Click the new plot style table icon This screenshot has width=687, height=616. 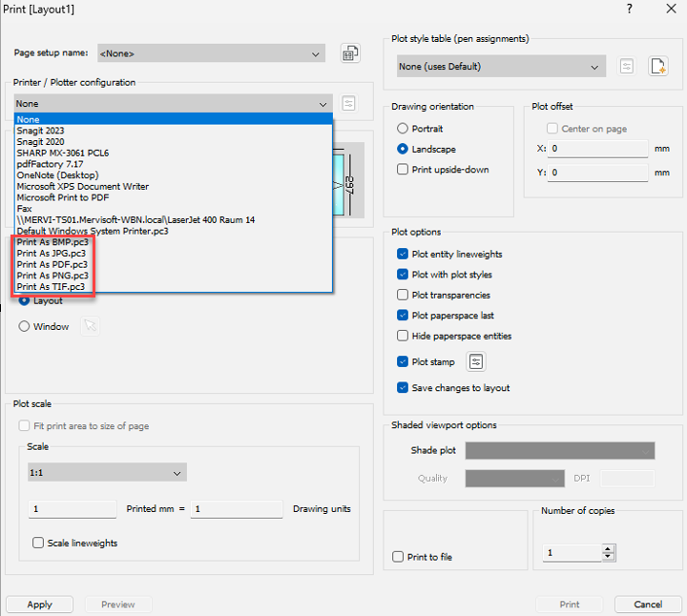(x=657, y=67)
